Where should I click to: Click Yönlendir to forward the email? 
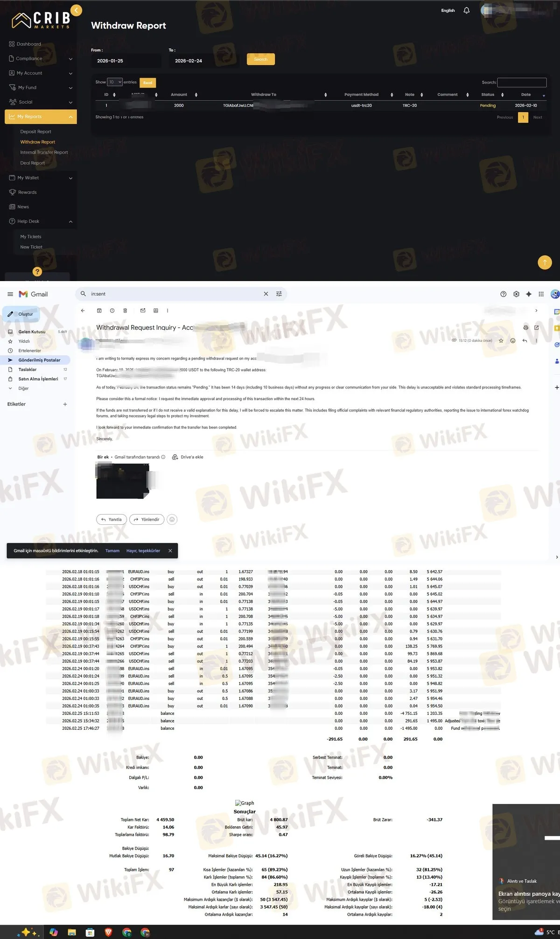(147, 519)
